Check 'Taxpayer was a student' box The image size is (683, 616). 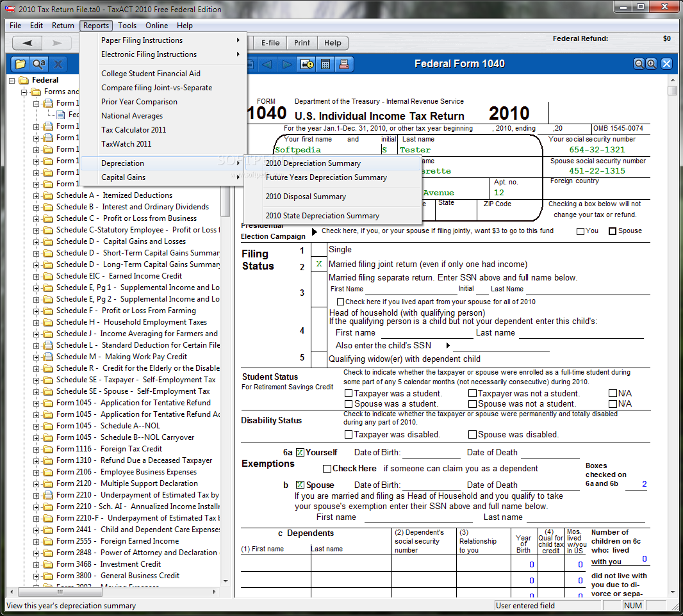click(349, 394)
